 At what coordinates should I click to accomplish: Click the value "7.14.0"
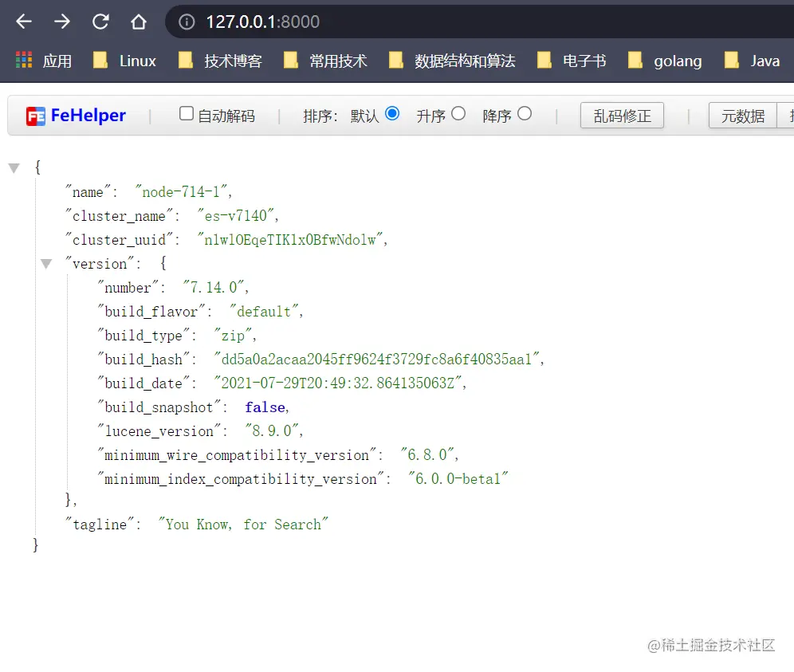click(213, 287)
